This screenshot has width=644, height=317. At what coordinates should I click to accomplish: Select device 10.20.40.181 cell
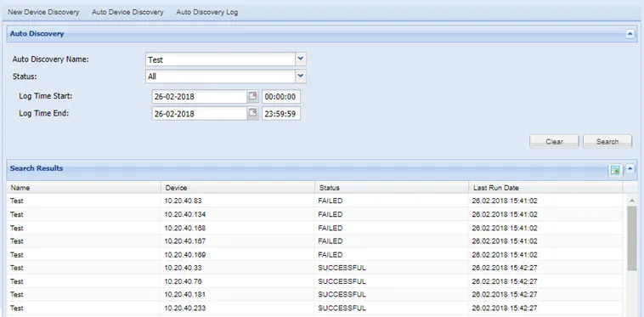238,294
